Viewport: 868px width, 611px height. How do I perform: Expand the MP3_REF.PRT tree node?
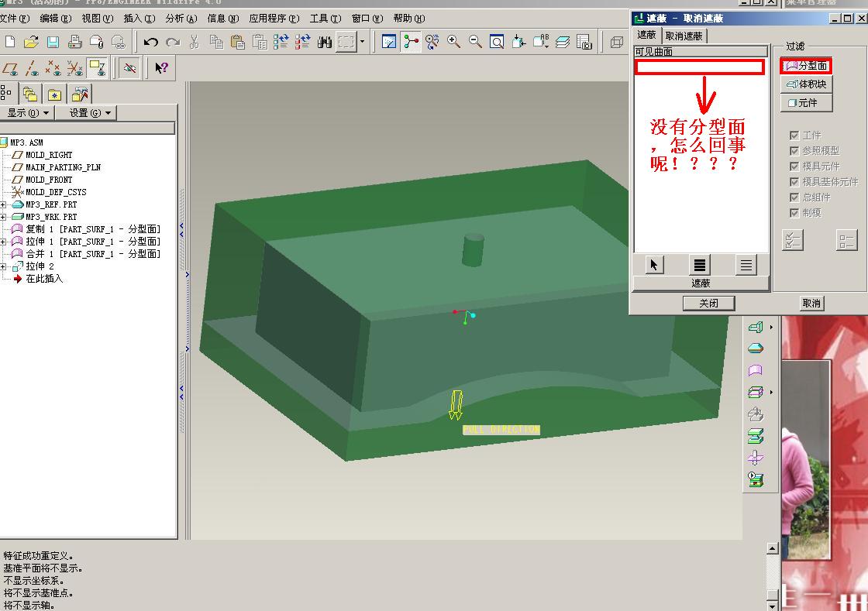point(3,204)
